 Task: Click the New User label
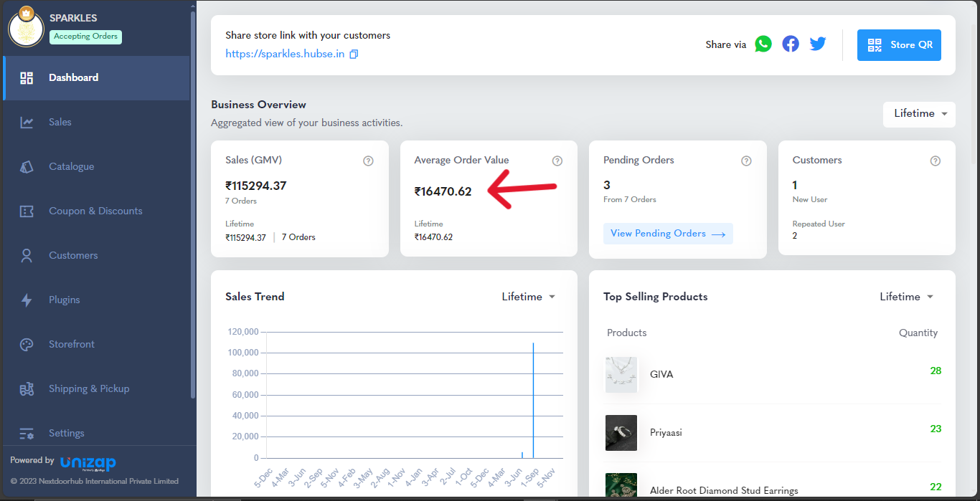pos(810,200)
